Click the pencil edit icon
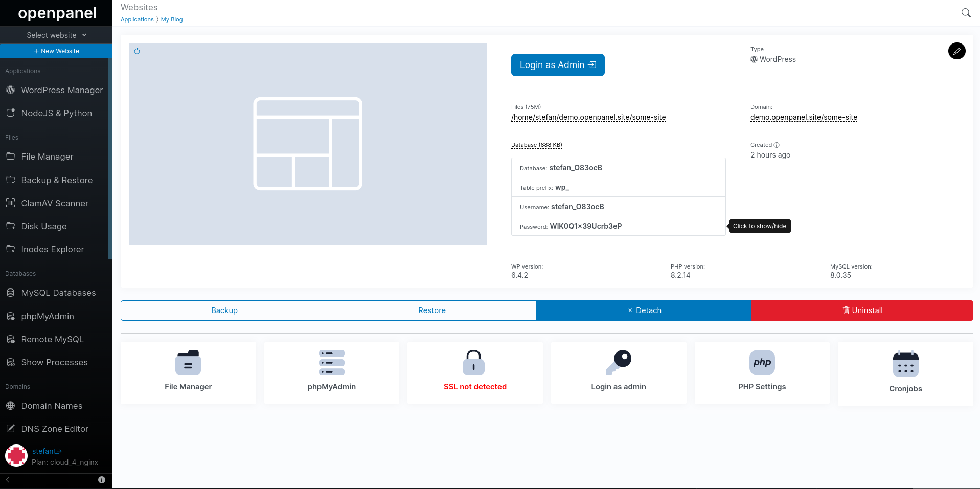The width and height of the screenshot is (980, 489). coord(956,51)
